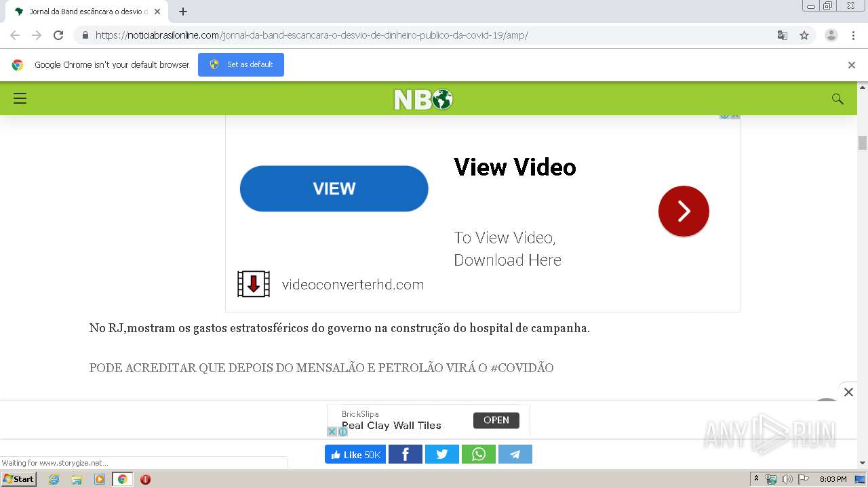Image resolution: width=868 pixels, height=488 pixels.
Task: Share the article via Telegram
Action: pyautogui.click(x=515, y=454)
